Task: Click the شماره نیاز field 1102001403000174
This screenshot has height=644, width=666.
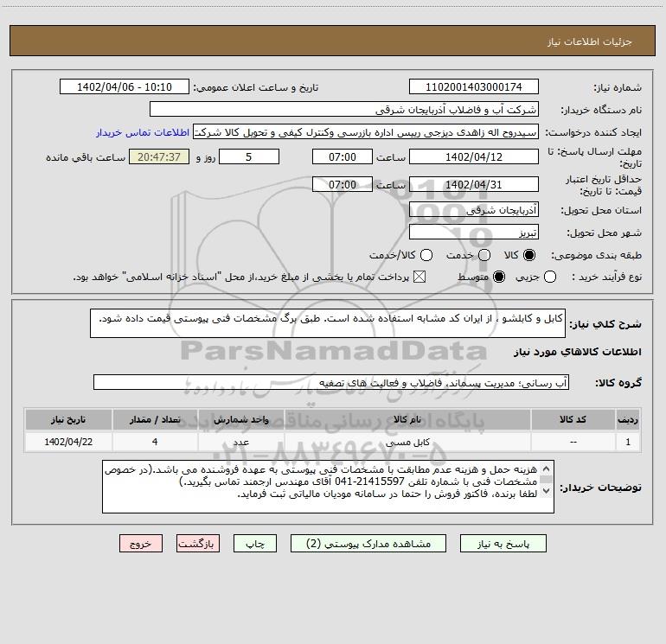Action: pos(474,86)
